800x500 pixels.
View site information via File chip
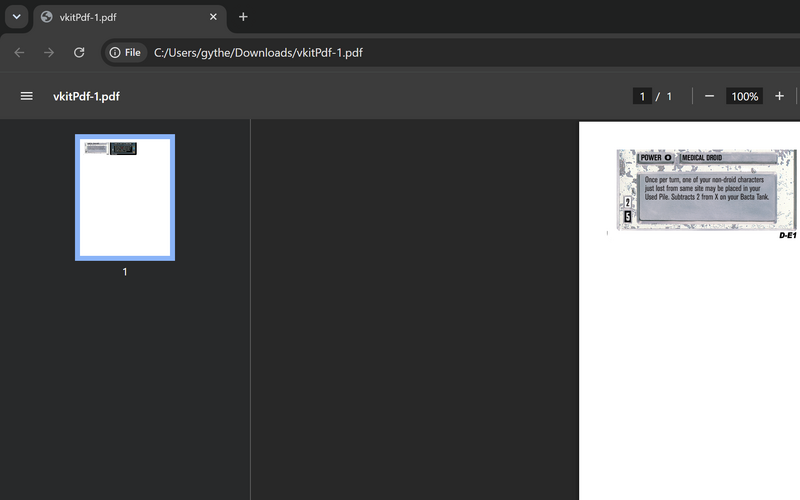pos(126,53)
